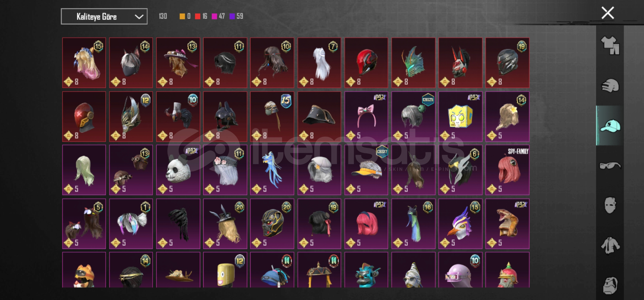Viewport: 644px width, 300px height.
Task: Pick the pink bow headband item
Action: [366, 117]
